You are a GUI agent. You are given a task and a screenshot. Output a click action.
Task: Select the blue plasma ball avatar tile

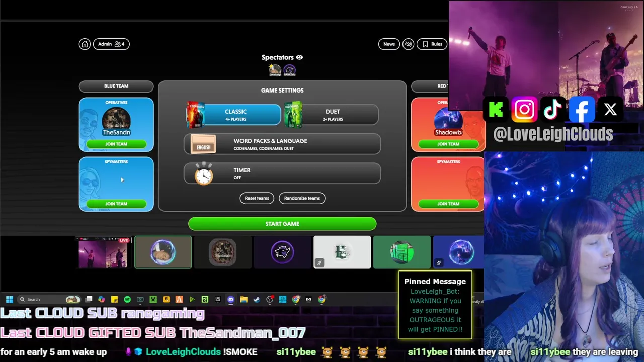[458, 252]
